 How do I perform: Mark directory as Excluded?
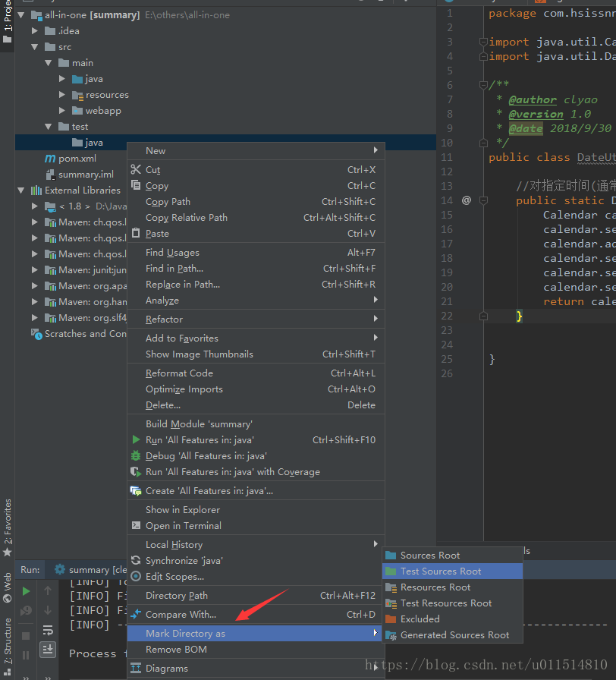[453, 619]
